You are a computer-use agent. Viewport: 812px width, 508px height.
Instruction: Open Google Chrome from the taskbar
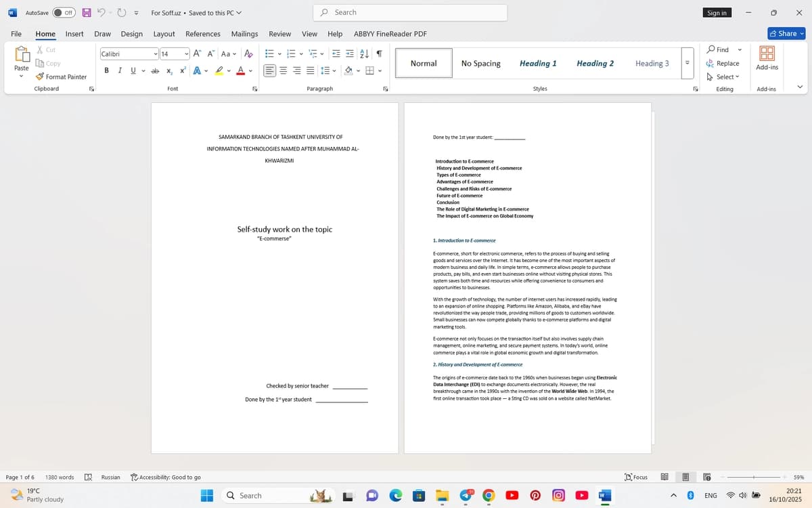click(x=489, y=496)
